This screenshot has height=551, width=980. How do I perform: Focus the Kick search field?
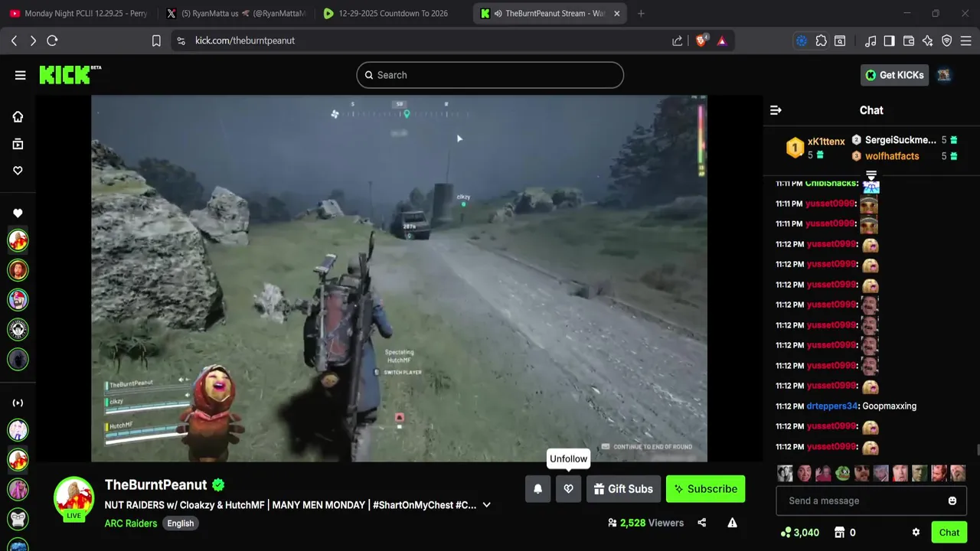coord(490,75)
